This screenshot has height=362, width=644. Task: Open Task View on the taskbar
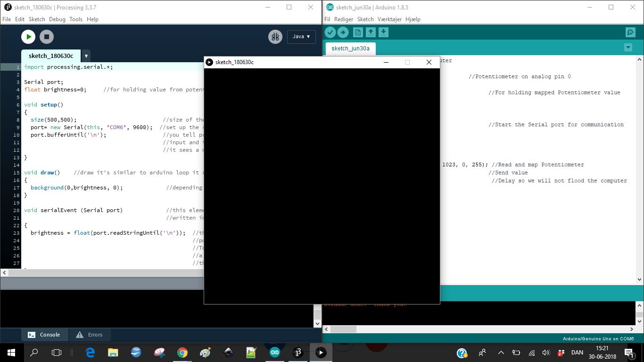pos(57,353)
